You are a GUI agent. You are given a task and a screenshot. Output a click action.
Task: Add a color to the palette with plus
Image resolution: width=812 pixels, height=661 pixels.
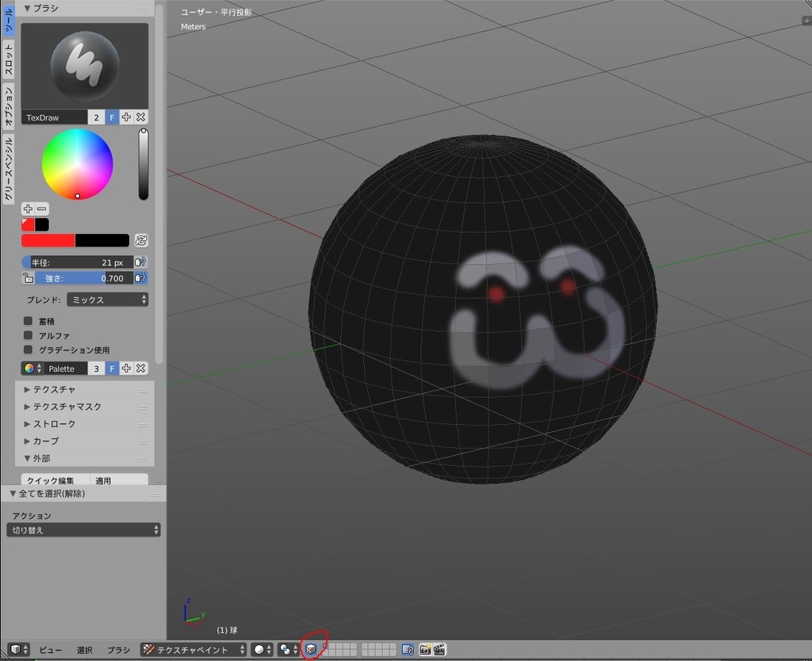[28, 208]
